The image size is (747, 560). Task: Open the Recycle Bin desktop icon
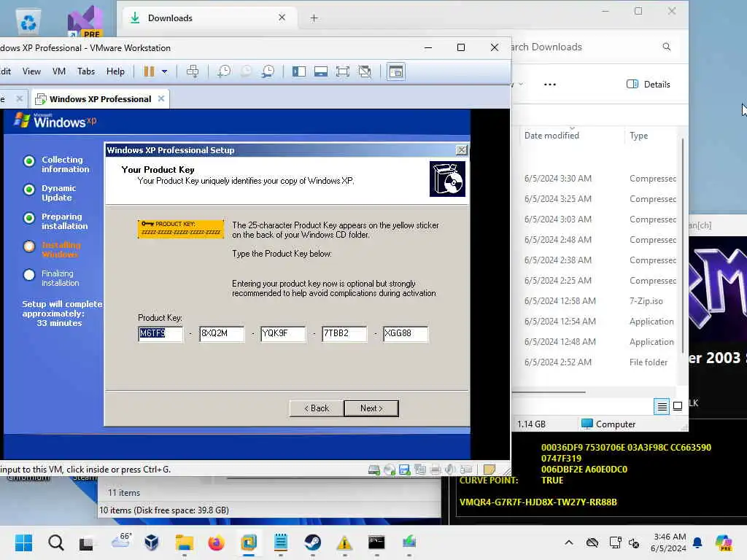[x=28, y=21]
